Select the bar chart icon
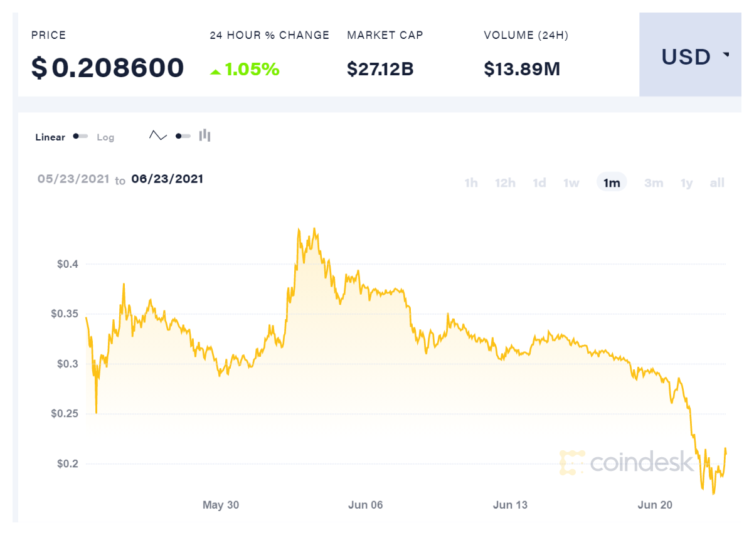Viewport: 754px width, 560px height. click(205, 135)
